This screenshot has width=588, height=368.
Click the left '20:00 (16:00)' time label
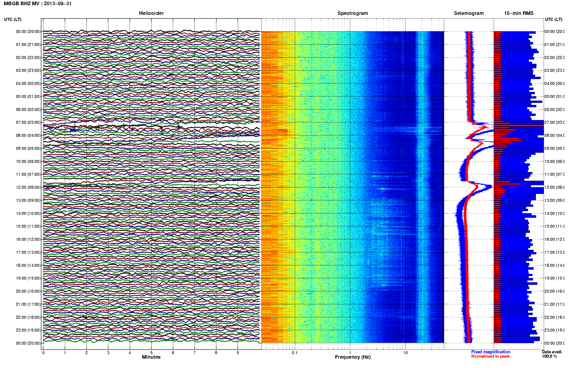(x=28, y=291)
